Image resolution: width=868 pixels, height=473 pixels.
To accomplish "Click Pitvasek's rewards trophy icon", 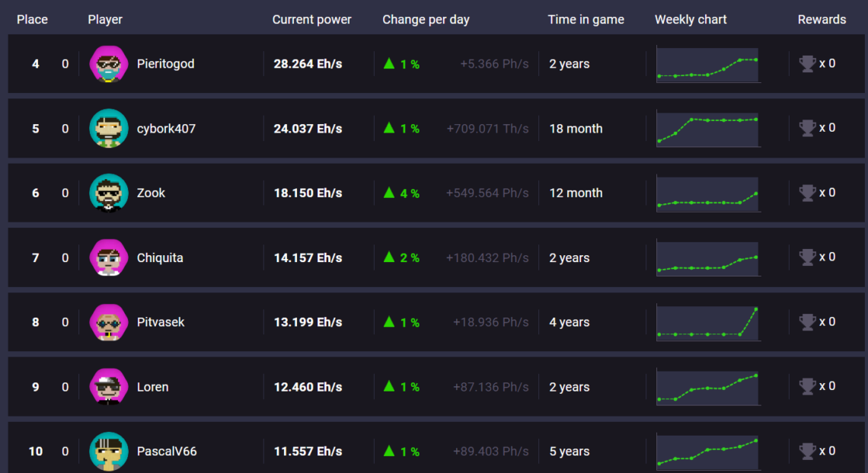I will click(807, 321).
